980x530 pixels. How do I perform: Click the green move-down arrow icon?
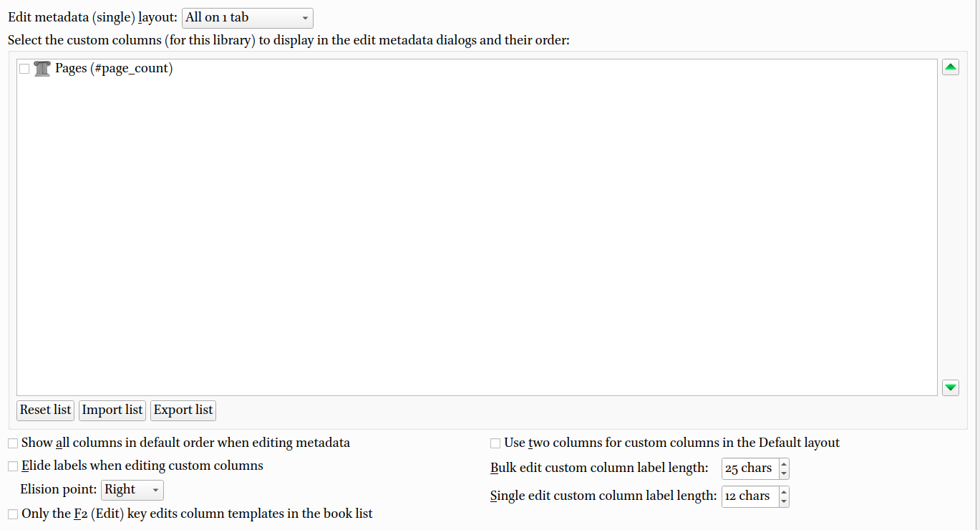click(x=950, y=387)
